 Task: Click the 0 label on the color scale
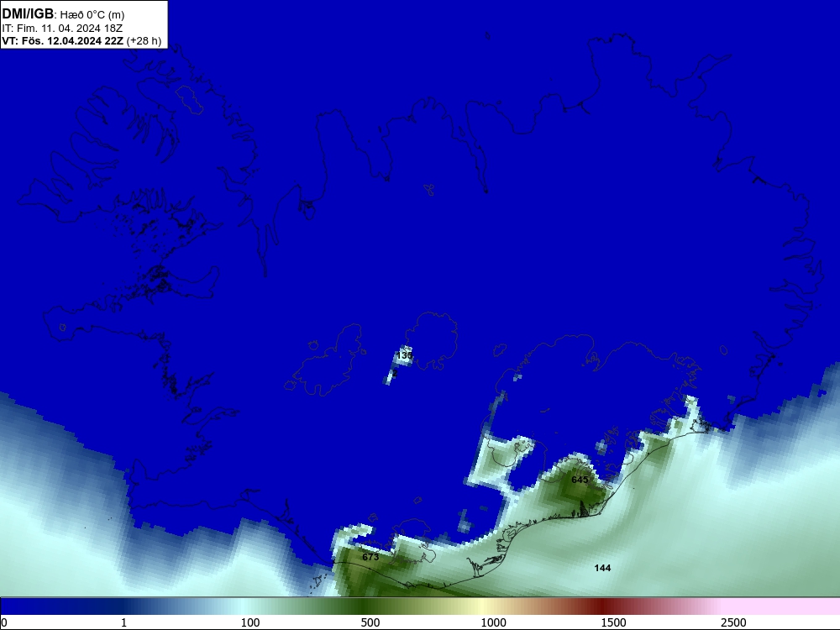coord(4,622)
